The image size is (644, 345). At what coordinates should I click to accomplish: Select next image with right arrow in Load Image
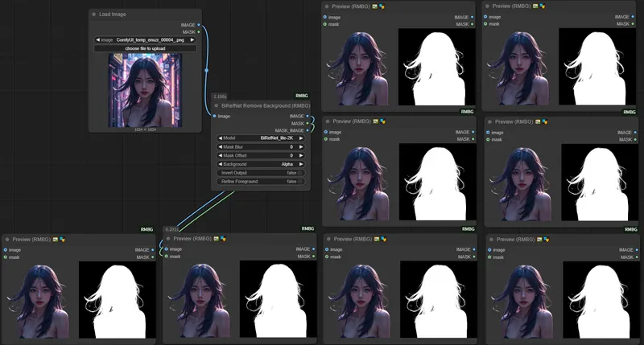(192, 39)
